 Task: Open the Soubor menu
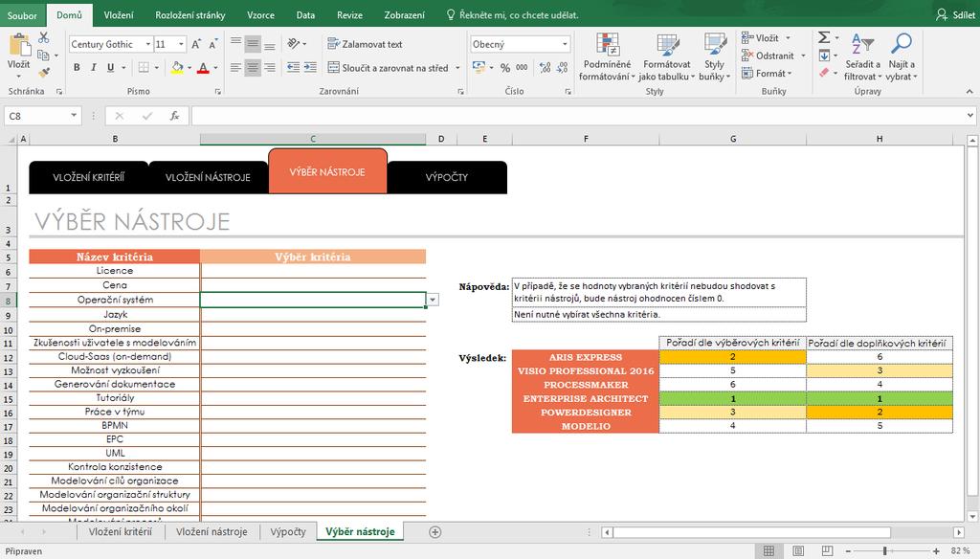click(x=23, y=15)
